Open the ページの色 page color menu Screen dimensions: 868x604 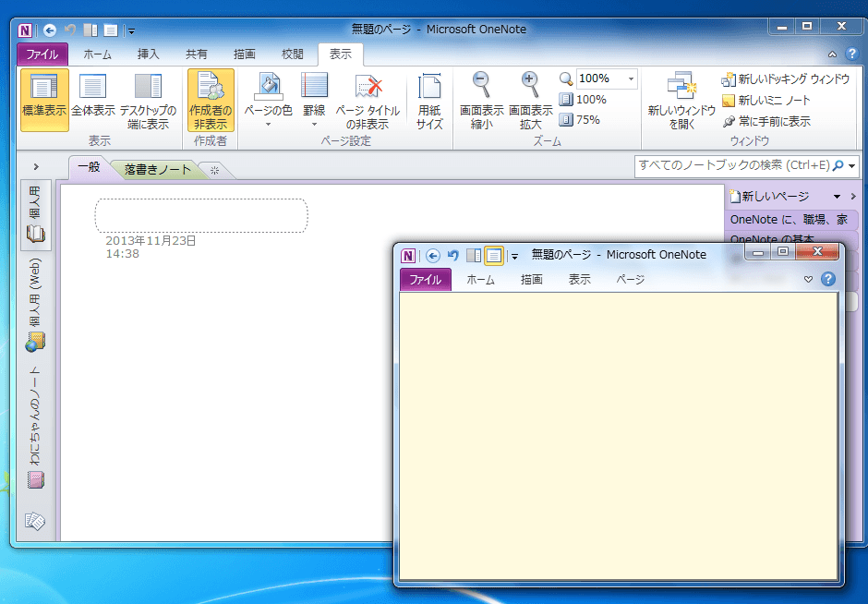coord(268,101)
